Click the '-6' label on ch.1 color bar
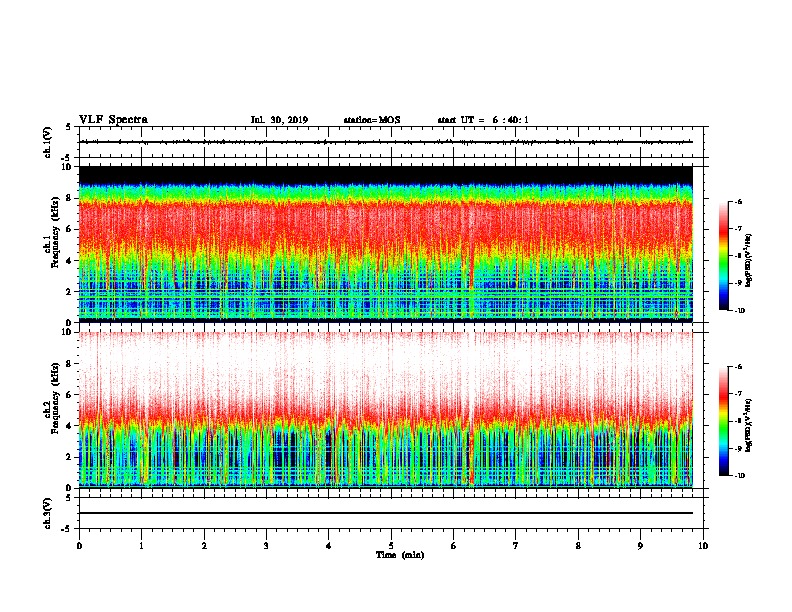Image resolution: width=792 pixels, height=612 pixels. pos(738,201)
